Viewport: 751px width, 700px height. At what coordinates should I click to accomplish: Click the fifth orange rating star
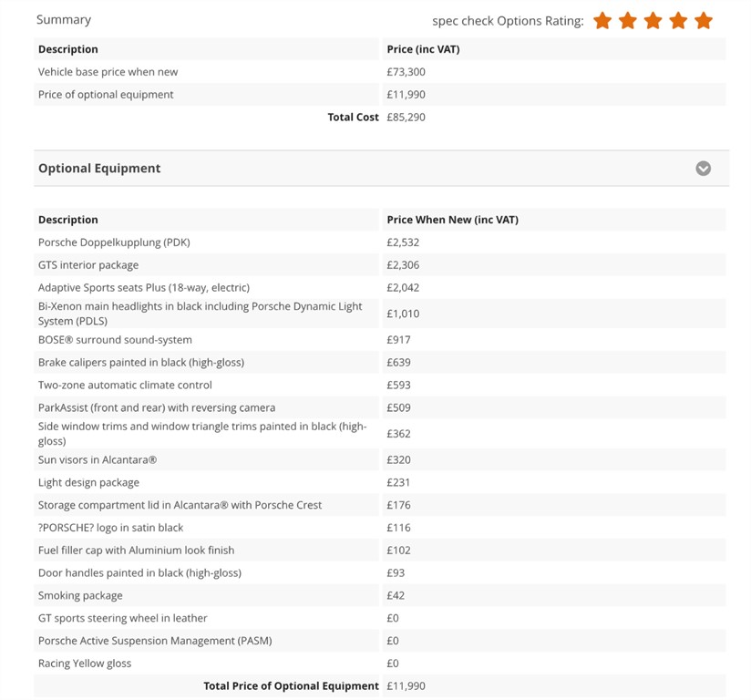[x=704, y=20]
